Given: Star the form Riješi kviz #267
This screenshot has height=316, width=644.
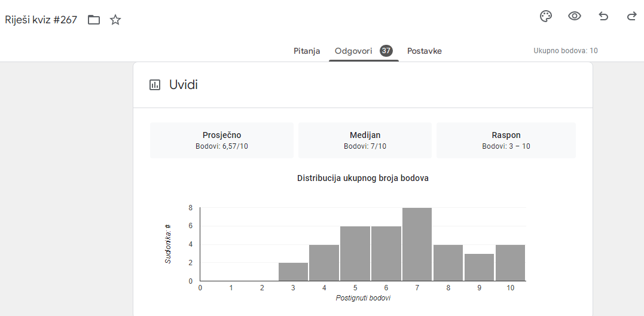Looking at the screenshot, I should tap(115, 20).
